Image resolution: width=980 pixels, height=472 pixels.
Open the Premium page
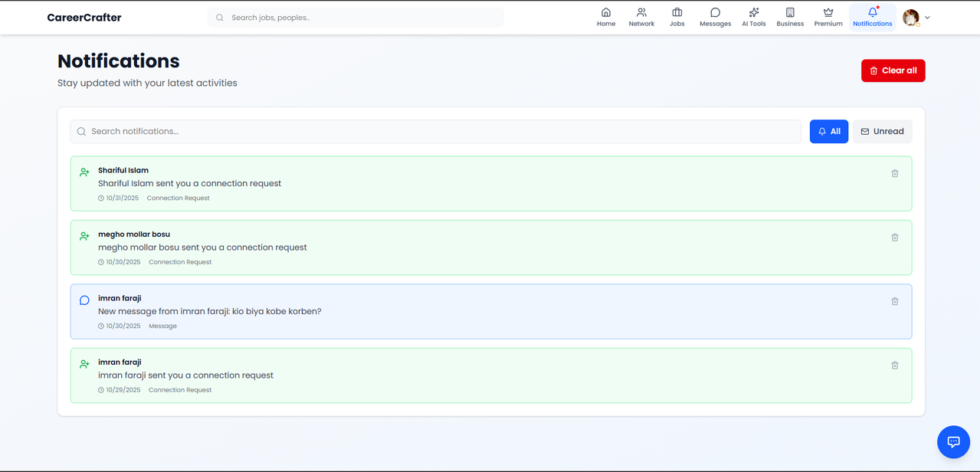click(x=828, y=17)
